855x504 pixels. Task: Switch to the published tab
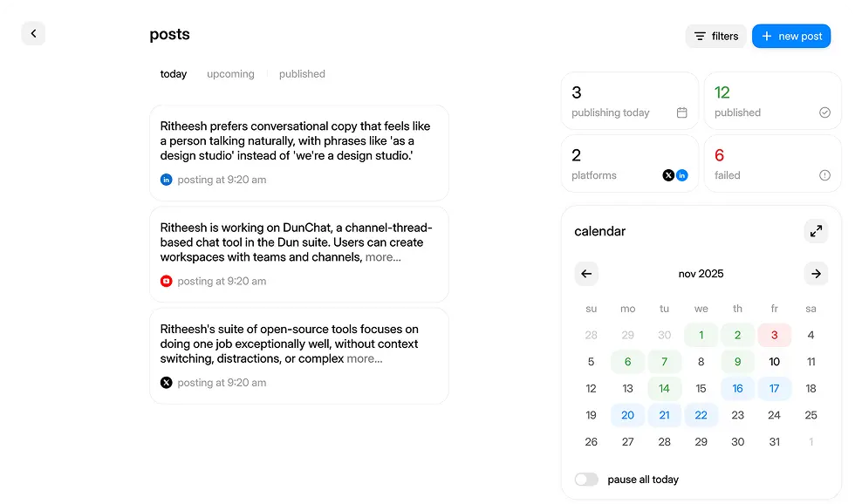[302, 74]
